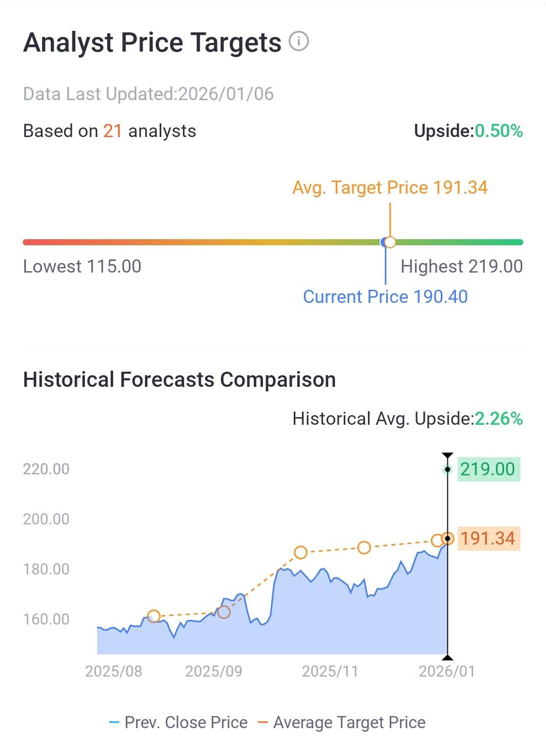546x756 pixels.
Task: Click the orange 191.34 target price tag
Action: click(x=488, y=539)
